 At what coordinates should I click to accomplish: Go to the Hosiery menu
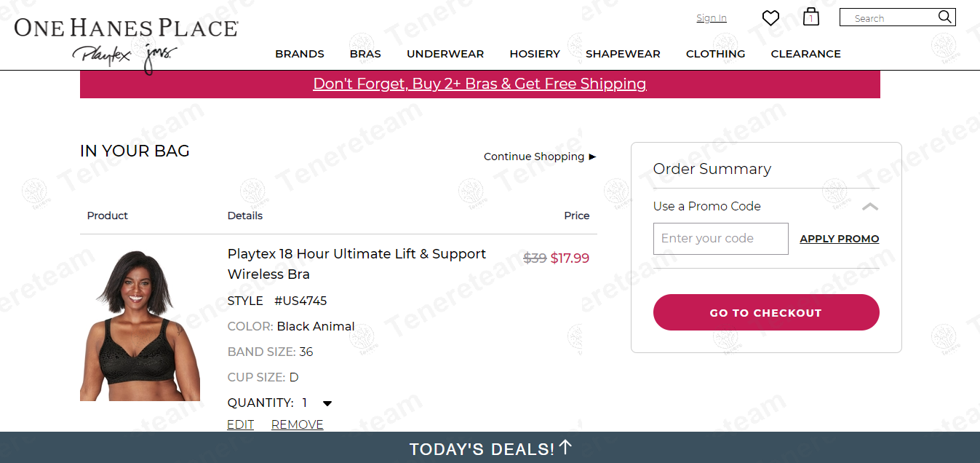click(x=535, y=54)
